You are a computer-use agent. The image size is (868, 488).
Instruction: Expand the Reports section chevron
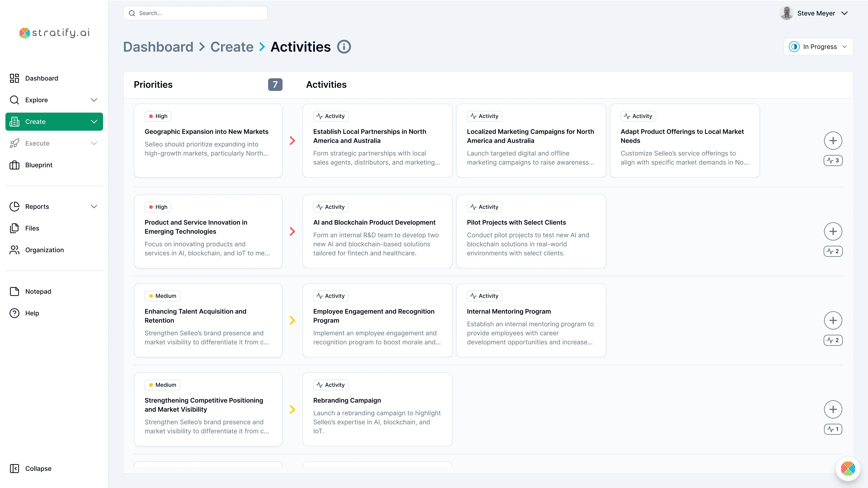click(94, 207)
